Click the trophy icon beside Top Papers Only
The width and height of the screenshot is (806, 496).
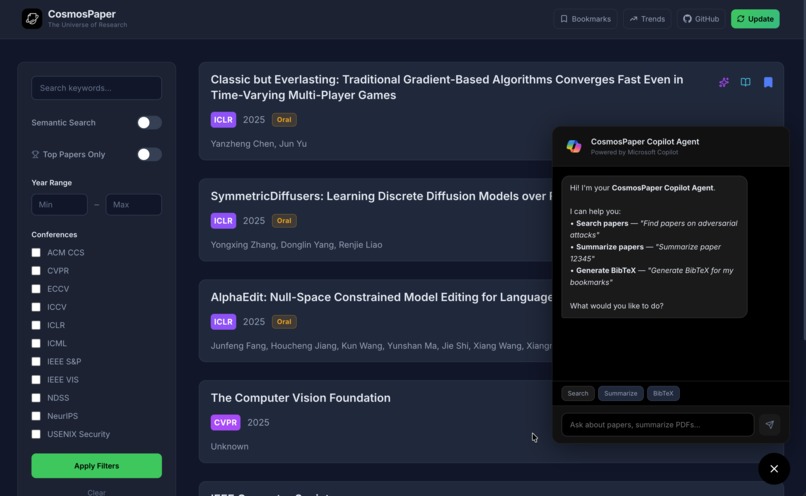35,154
